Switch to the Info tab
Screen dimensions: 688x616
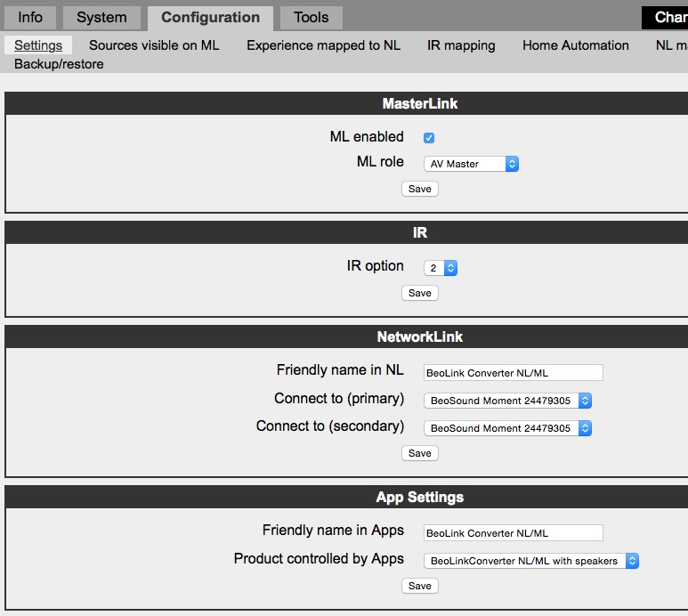click(30, 18)
